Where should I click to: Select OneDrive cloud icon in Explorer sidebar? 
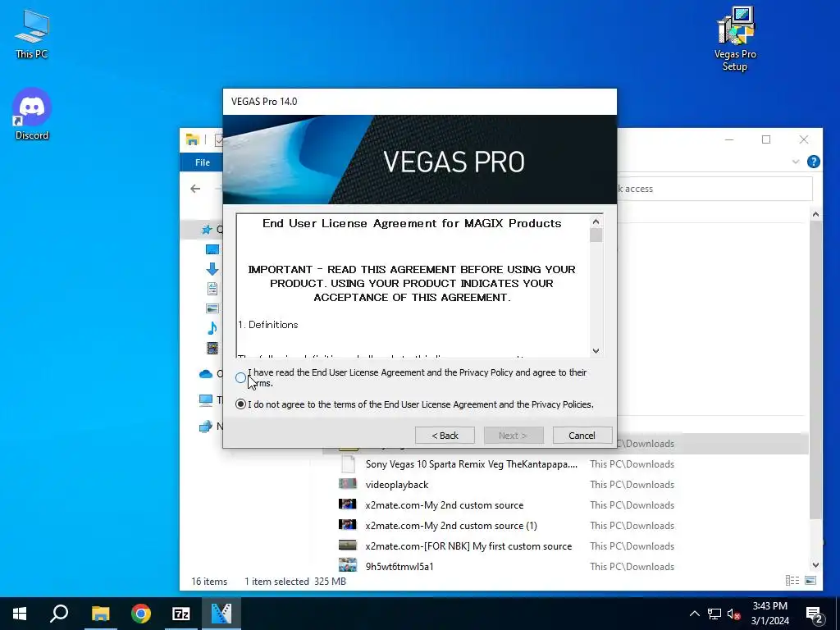[206, 374]
